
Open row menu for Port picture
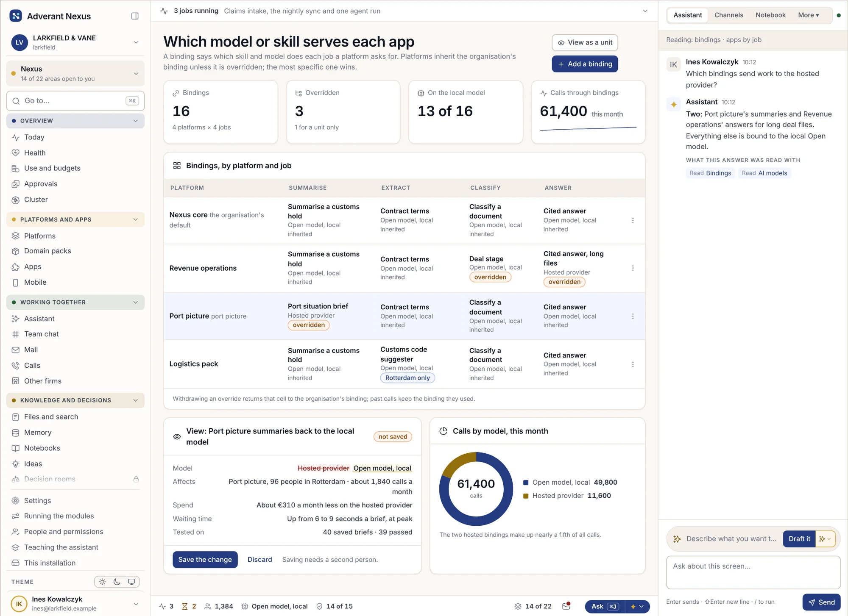(633, 316)
